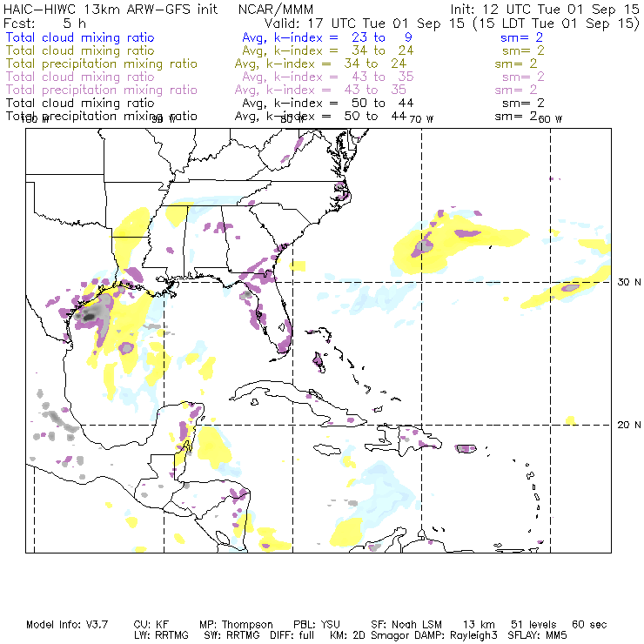Select the "Init: 12 UTC Tue 01 Sep 15" text

545,9
